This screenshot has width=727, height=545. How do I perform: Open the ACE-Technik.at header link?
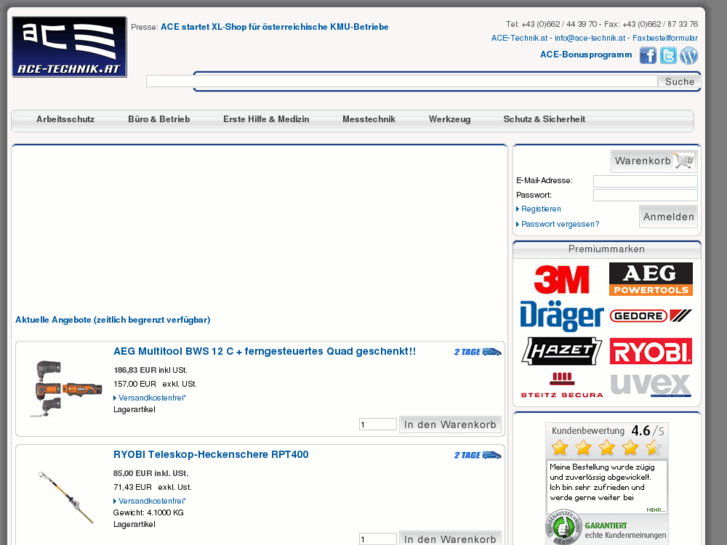coord(519,38)
